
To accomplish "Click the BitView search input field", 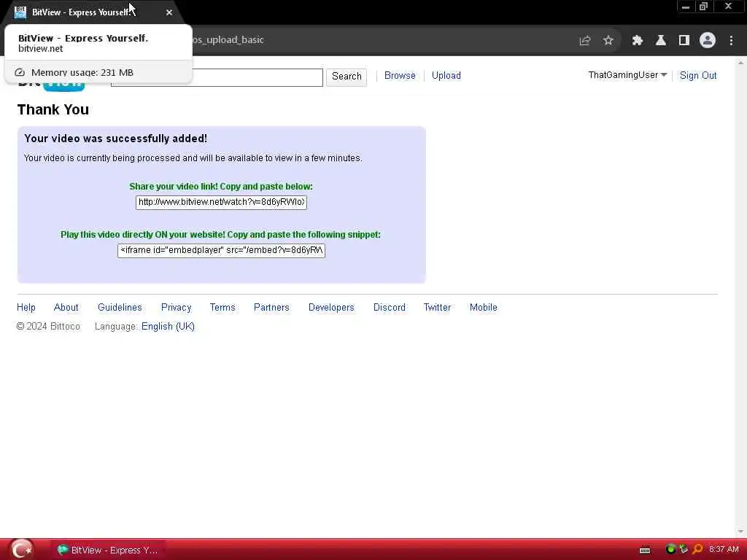I will click(x=217, y=77).
